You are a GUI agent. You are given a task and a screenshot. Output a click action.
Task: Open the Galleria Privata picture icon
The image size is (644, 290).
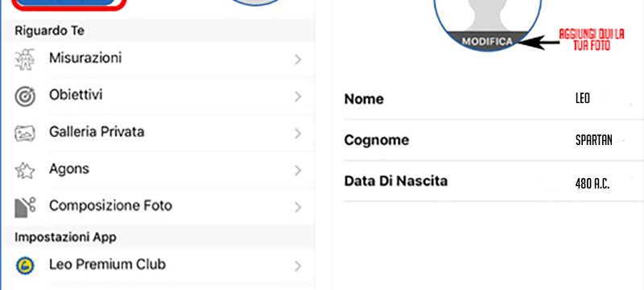pos(25,134)
